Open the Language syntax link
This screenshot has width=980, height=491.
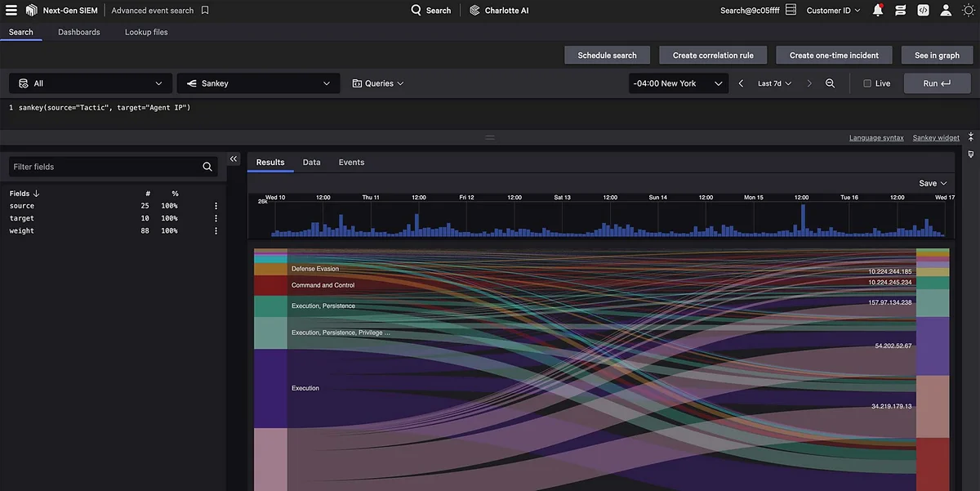pyautogui.click(x=876, y=137)
